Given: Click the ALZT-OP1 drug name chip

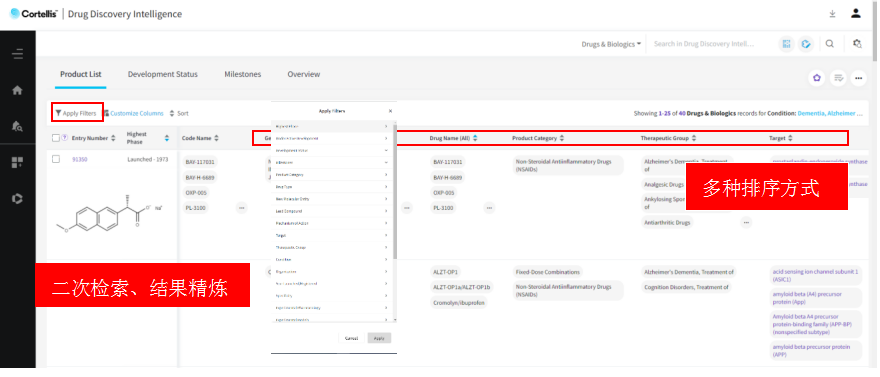Looking at the screenshot, I should coord(446,272).
